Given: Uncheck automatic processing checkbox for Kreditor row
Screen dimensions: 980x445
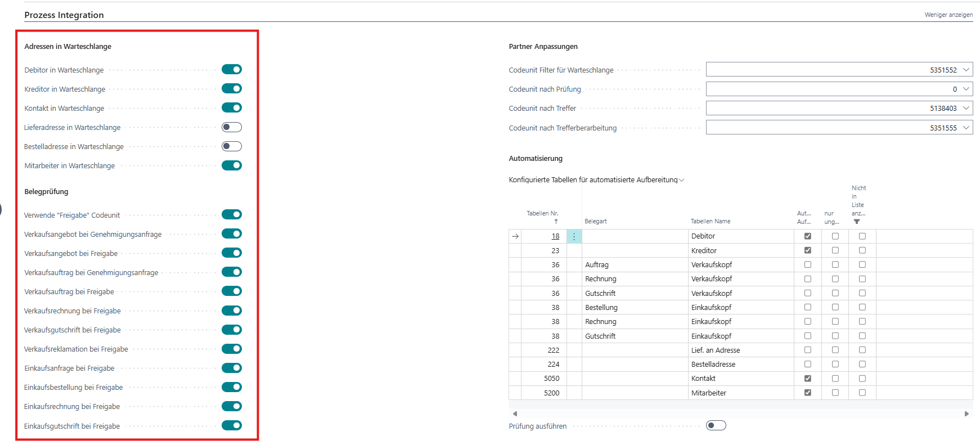Looking at the screenshot, I should point(808,250).
